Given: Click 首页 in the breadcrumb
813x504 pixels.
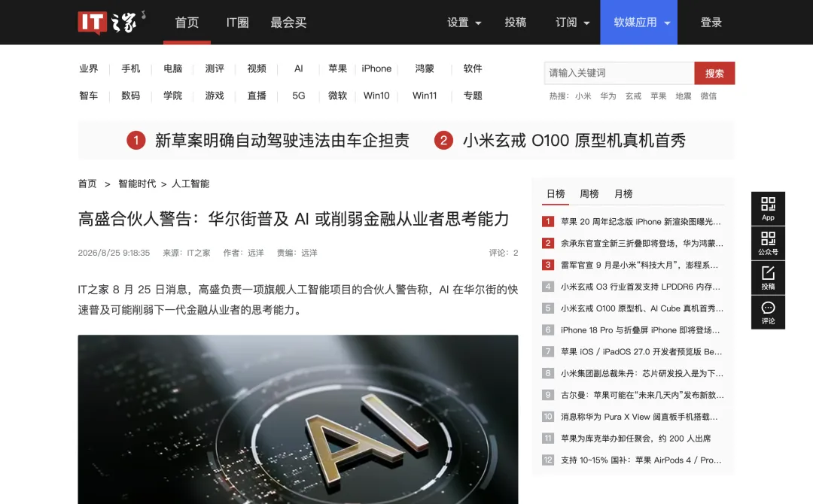Looking at the screenshot, I should [87, 184].
